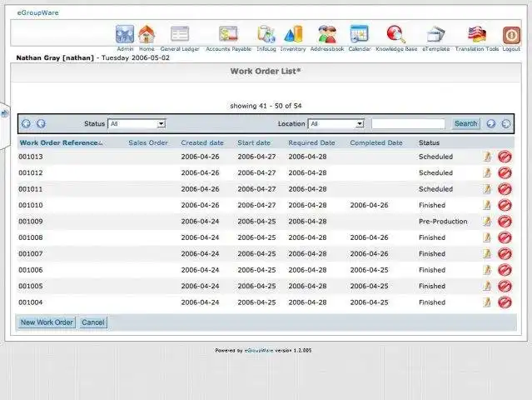Open the Addressbook icon
Screen dimensions: 532x400
327,34
